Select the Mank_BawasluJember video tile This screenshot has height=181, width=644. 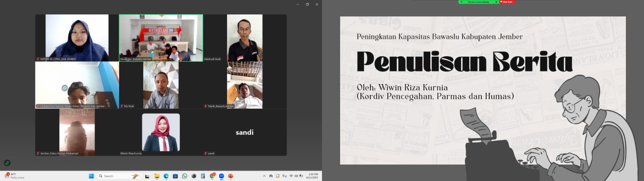(245, 85)
